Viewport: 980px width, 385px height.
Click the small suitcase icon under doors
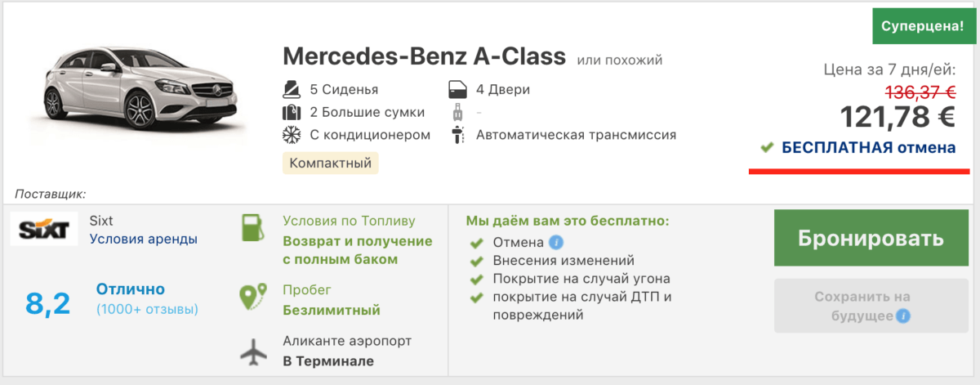click(x=458, y=112)
